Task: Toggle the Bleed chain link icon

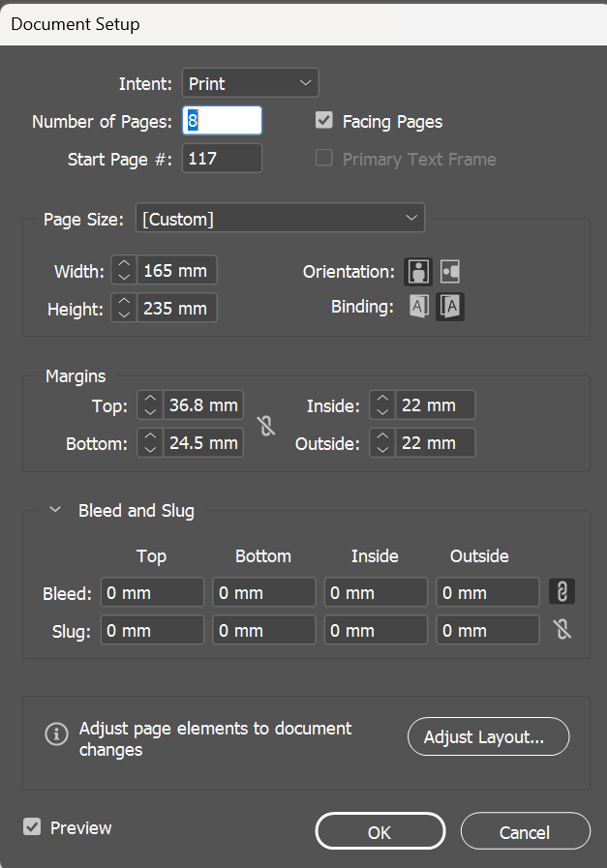Action: 561,591
